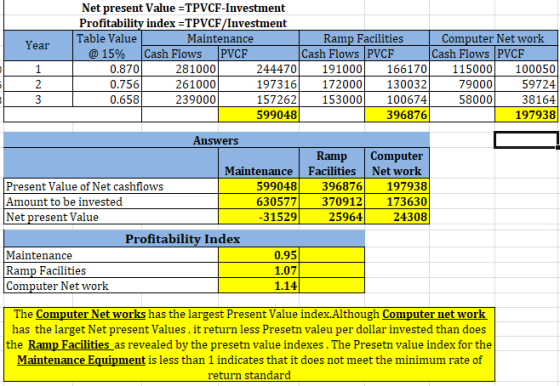Click the "Present Value of Net cashflows" row label
Viewport: 560px width, 386px height.
pyautogui.click(x=111, y=186)
